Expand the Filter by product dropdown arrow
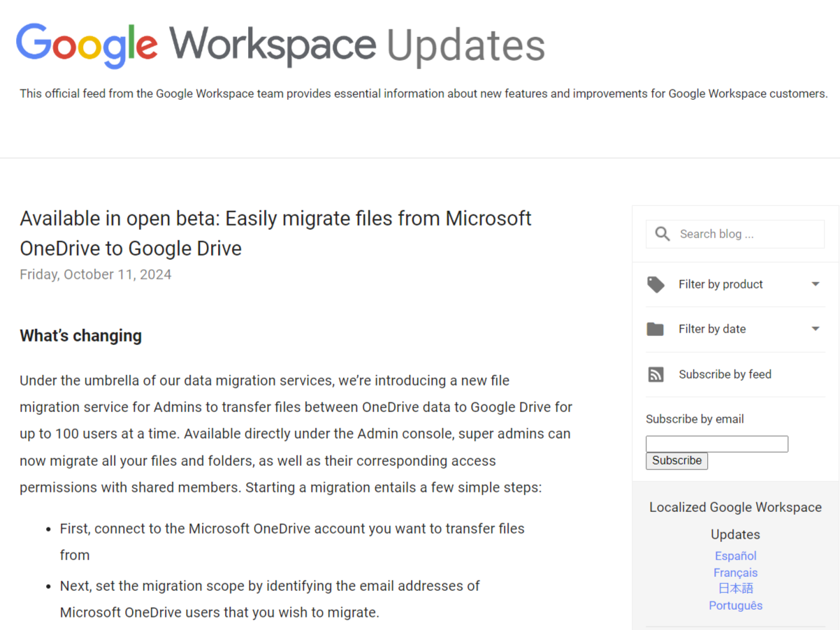Viewport: 840px width, 630px height. [815, 284]
